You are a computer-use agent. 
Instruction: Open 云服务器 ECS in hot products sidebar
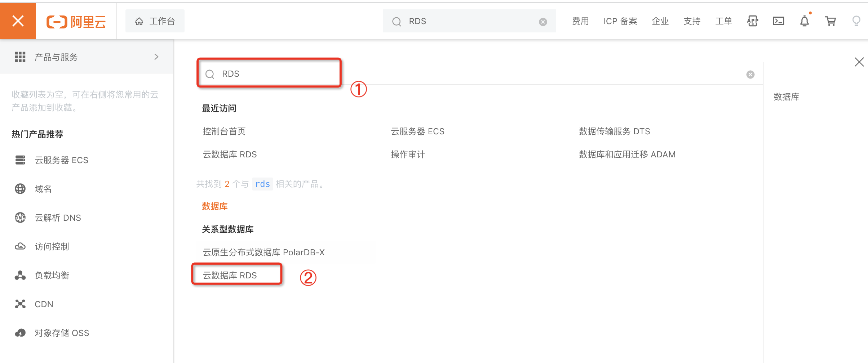(61, 160)
